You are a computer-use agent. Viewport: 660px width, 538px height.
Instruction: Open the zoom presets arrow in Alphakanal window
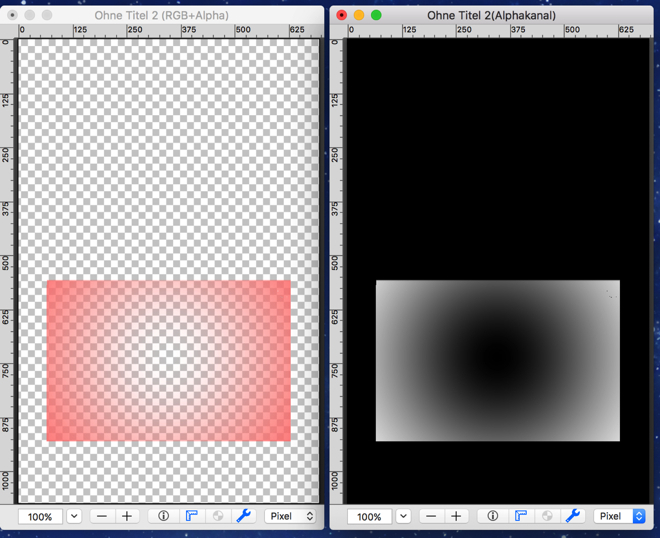point(403,516)
